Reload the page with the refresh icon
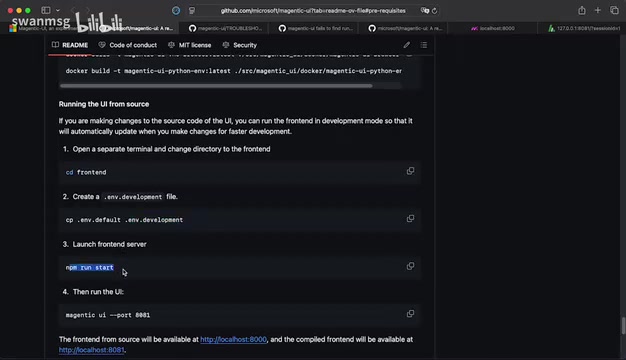 point(434,11)
